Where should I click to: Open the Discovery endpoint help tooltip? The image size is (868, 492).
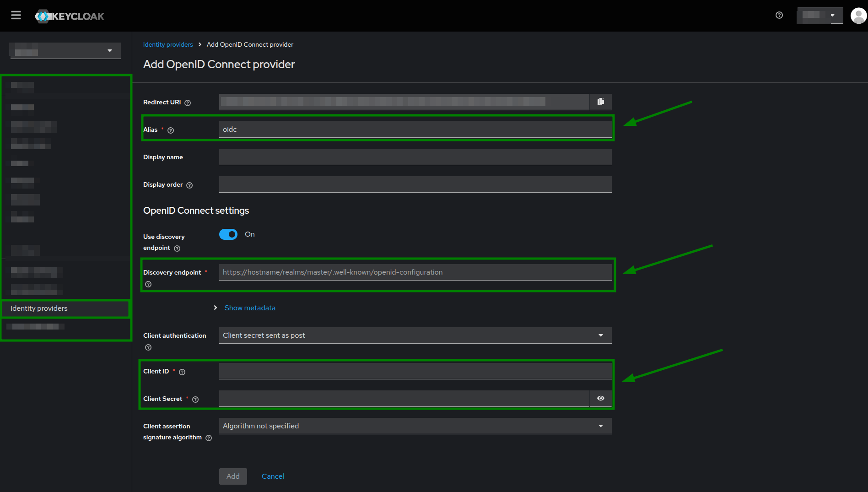point(148,284)
